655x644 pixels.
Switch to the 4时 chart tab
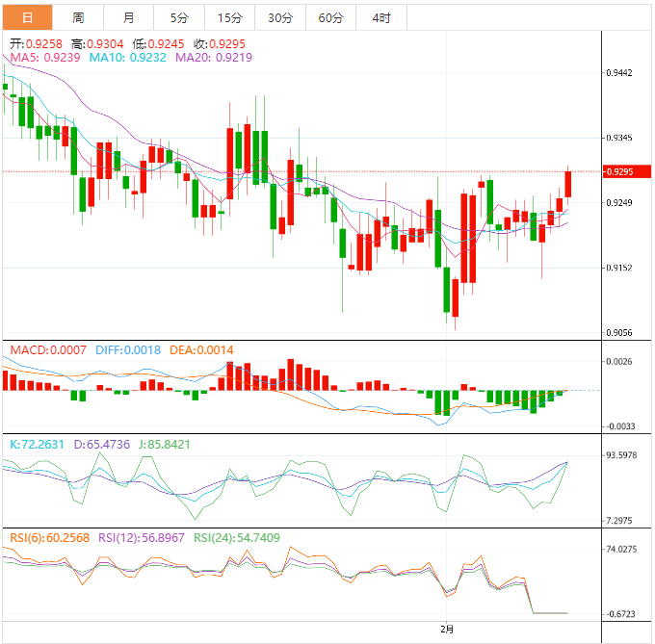point(380,17)
